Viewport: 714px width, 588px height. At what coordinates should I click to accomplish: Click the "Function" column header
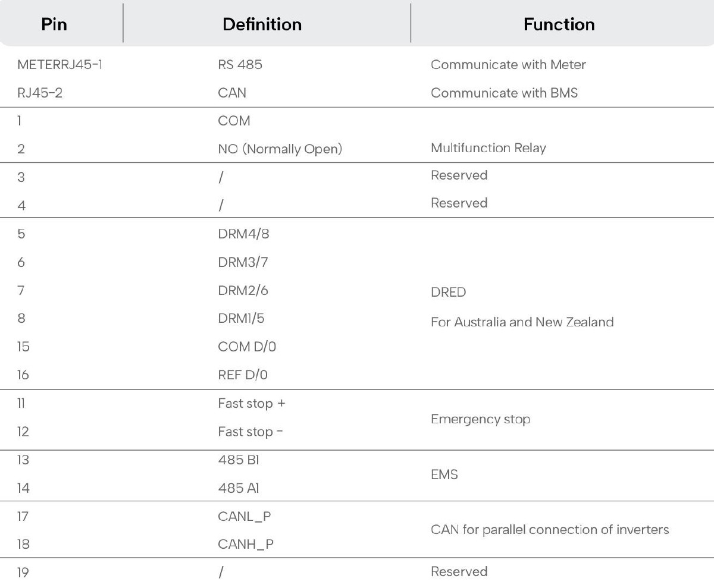click(x=559, y=24)
